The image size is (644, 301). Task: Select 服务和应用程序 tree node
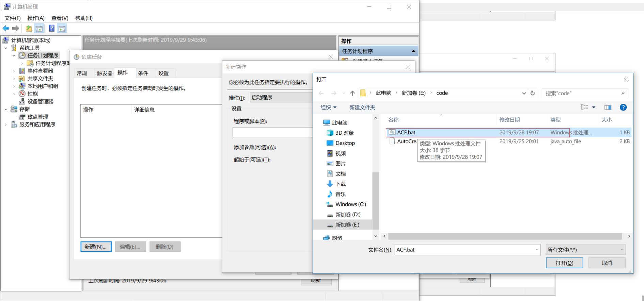tap(37, 124)
